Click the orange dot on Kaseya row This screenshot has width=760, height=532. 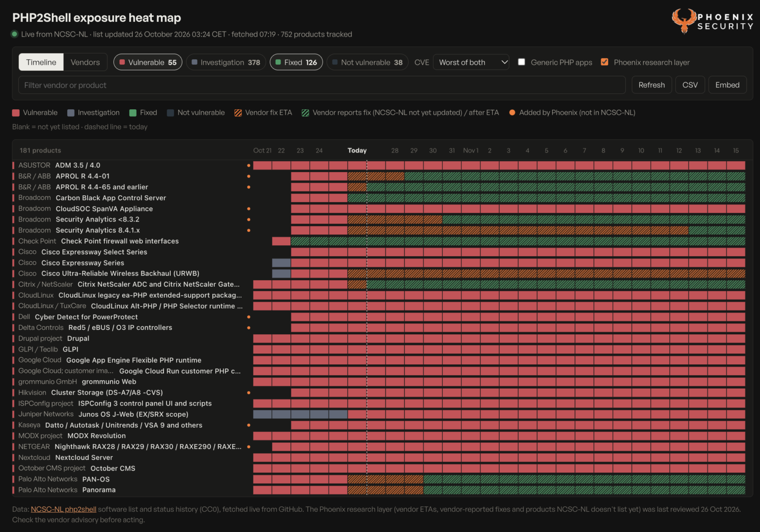pos(248,425)
